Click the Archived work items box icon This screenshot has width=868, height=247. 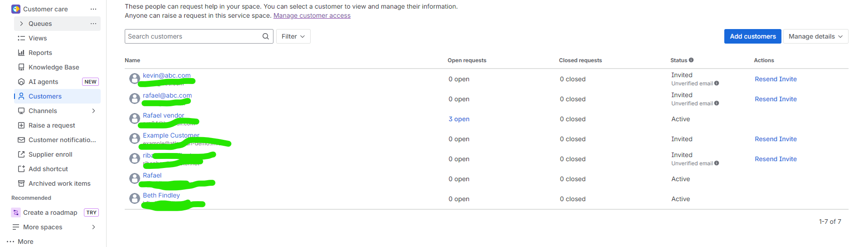coord(21,183)
